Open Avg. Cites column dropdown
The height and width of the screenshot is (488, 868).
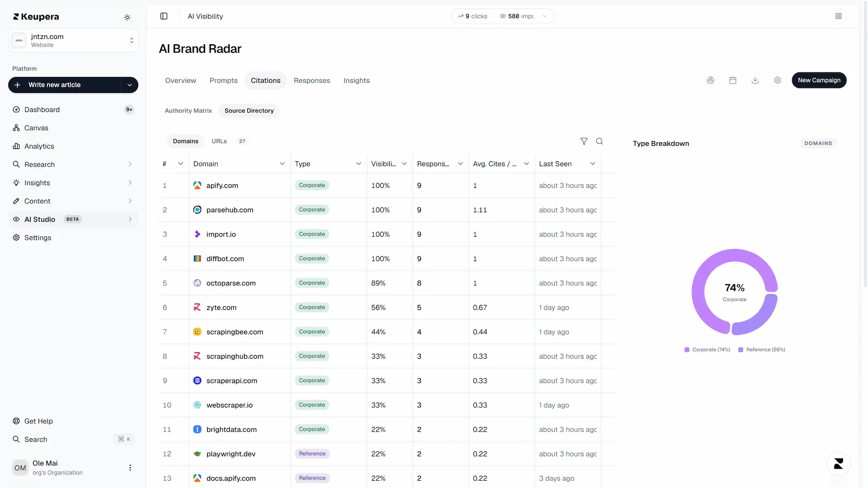pyautogui.click(x=526, y=164)
